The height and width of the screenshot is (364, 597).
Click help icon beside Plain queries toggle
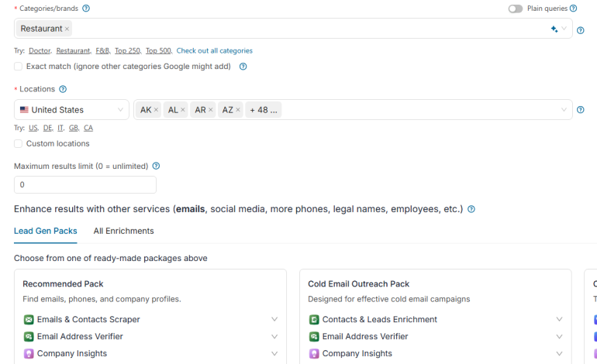(x=574, y=9)
